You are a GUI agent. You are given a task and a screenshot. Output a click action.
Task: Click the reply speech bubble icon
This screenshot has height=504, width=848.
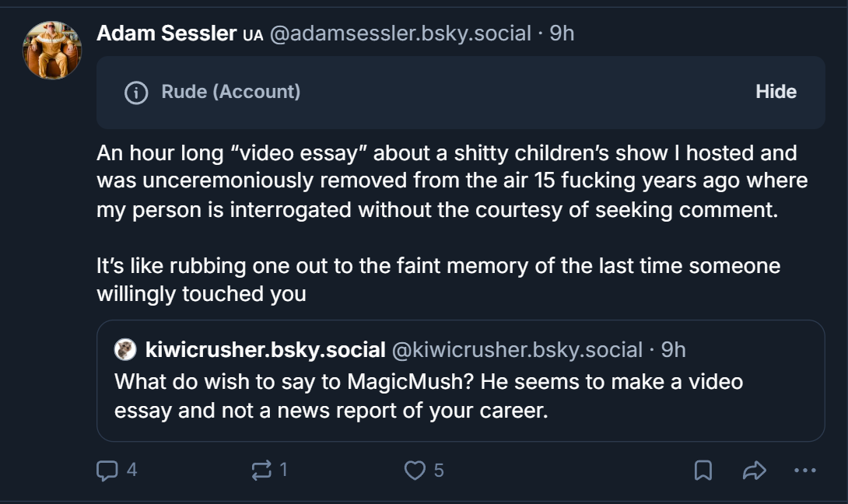click(107, 470)
